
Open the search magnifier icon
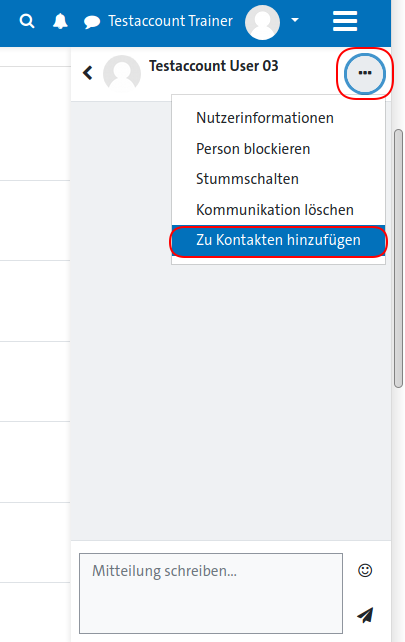tap(27, 21)
